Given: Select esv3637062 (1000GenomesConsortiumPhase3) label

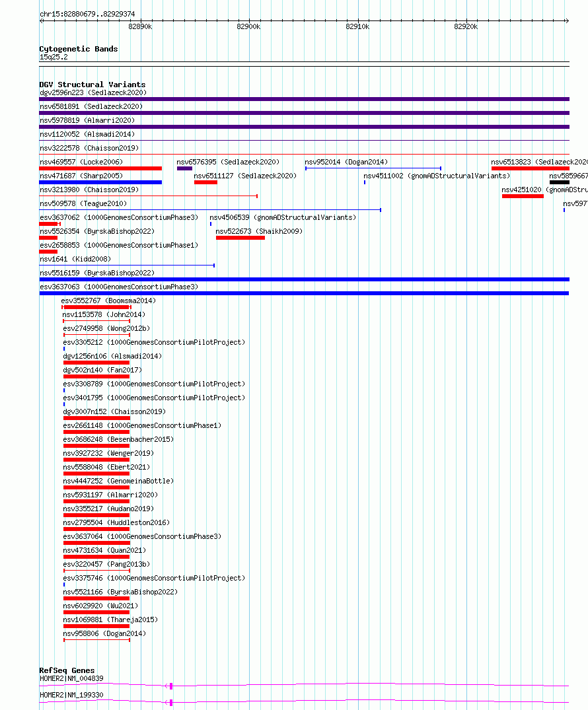Looking at the screenshot, I should (x=119, y=218).
